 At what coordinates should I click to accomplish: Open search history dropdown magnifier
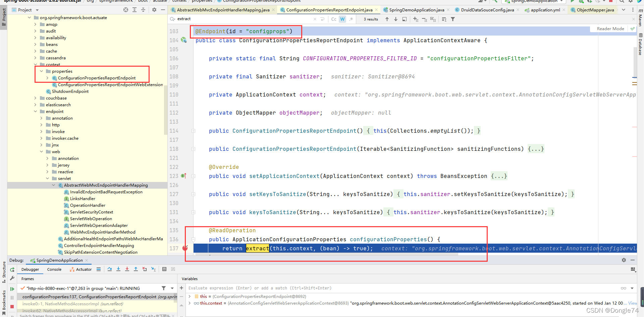(x=173, y=19)
